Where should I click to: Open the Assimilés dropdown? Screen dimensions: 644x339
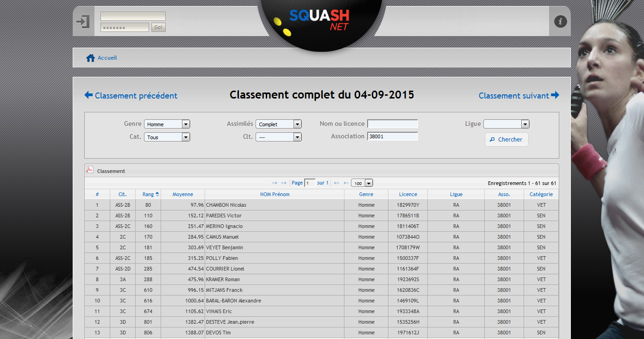click(x=279, y=124)
